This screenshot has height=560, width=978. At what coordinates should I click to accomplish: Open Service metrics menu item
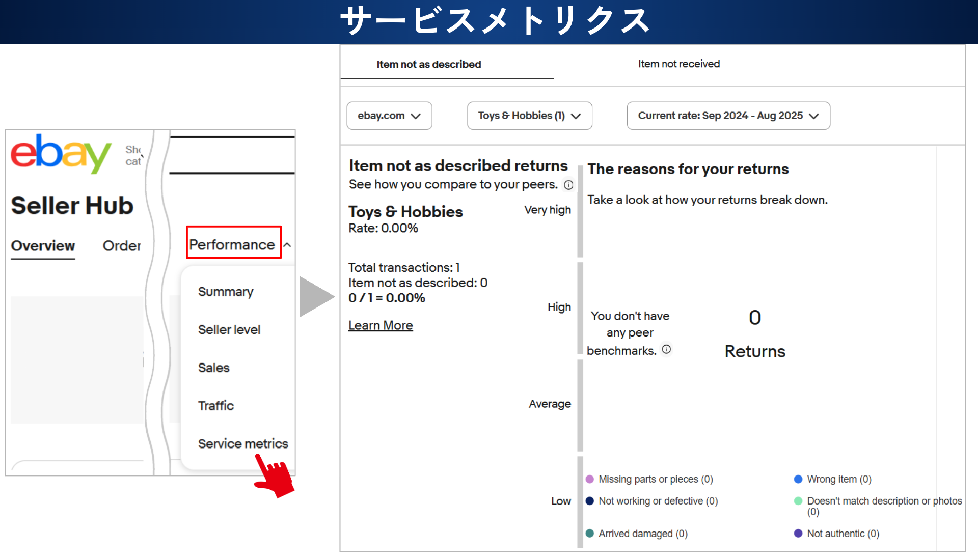(243, 443)
